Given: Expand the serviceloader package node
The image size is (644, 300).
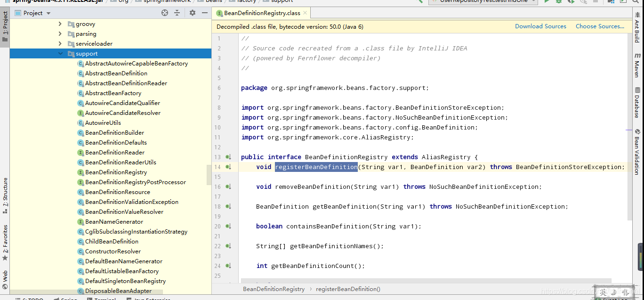Looking at the screenshot, I should click(60, 44).
